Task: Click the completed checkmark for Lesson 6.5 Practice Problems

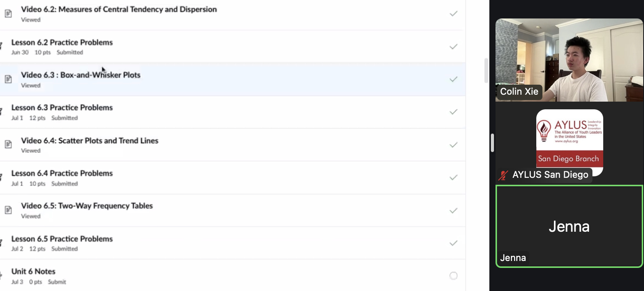Action: tap(454, 243)
